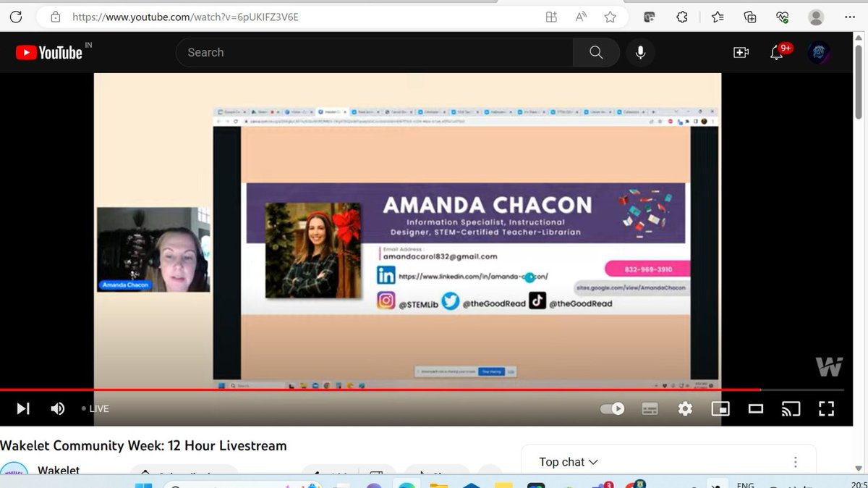Screen dimensions: 868x488
Task: Open Collections panel
Action: click(x=750, y=17)
